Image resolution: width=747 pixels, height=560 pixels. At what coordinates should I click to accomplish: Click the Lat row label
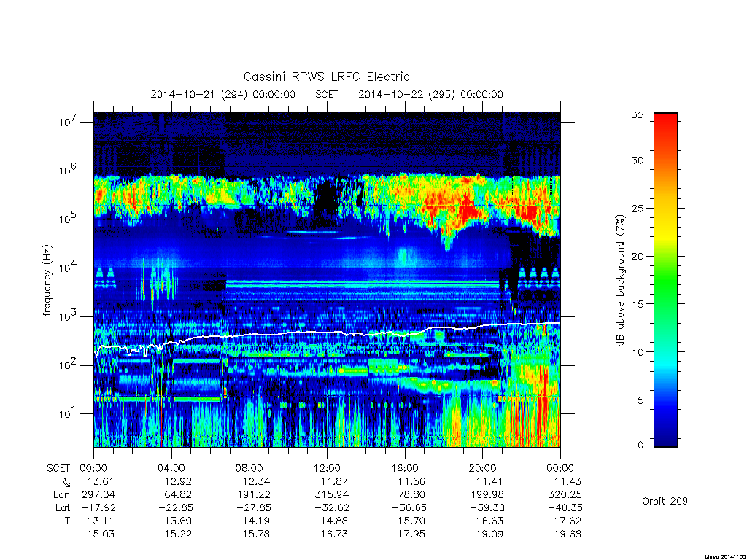point(63,508)
